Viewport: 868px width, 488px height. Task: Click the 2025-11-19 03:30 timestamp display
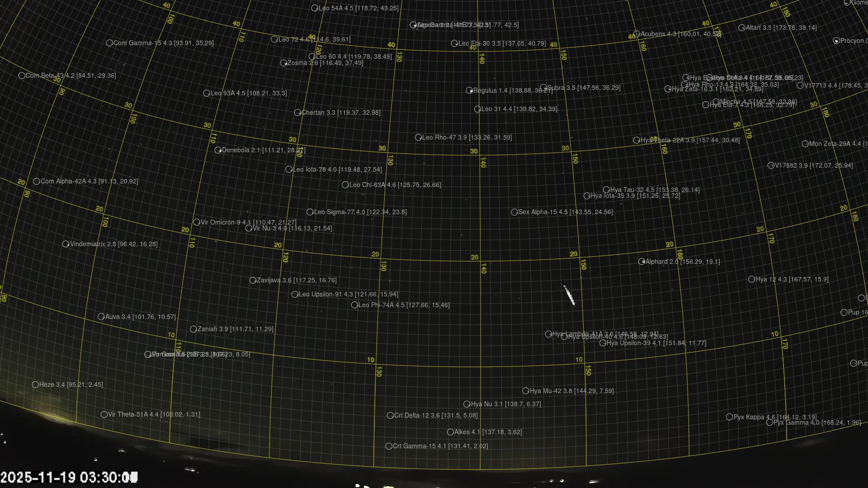pos(69,478)
